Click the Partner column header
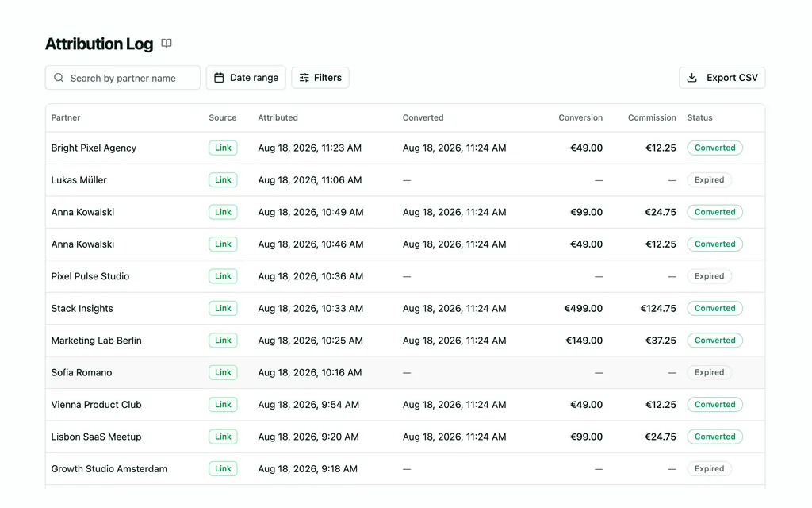The height and width of the screenshot is (508, 812). [66, 117]
